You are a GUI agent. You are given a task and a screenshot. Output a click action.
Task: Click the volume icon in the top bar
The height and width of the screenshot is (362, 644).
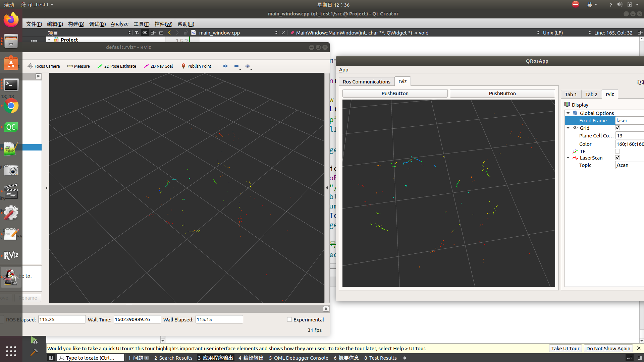click(620, 5)
